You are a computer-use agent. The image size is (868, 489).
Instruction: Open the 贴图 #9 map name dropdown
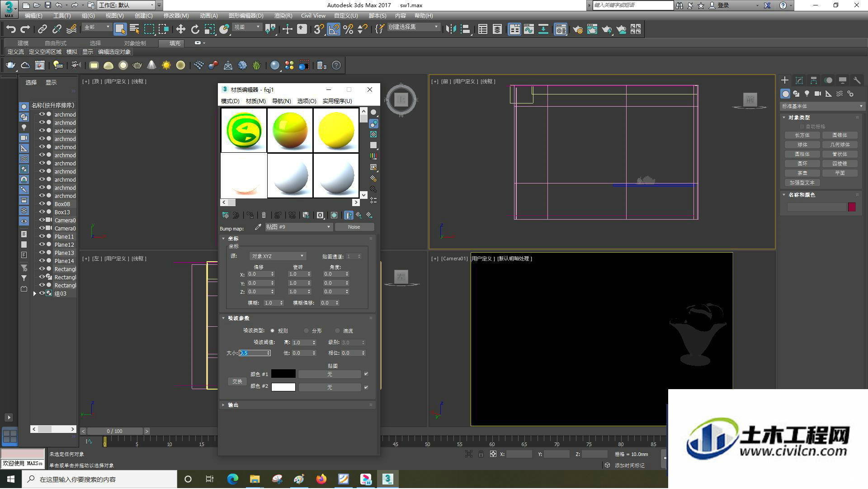coord(299,227)
